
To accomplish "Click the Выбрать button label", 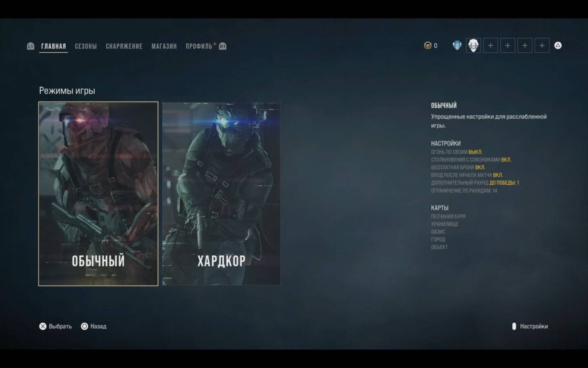I will tap(60, 326).
